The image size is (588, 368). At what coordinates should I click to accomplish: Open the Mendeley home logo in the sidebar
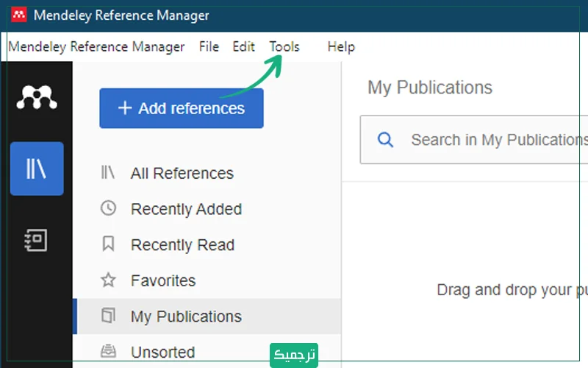(36, 97)
